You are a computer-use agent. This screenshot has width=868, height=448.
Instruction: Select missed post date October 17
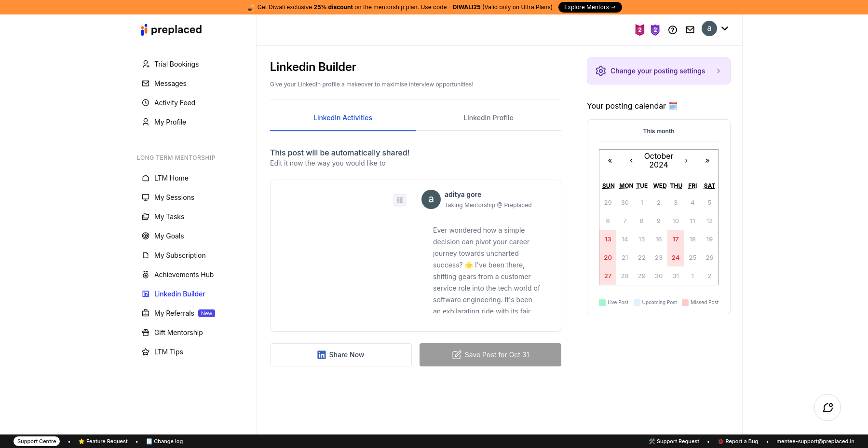click(x=676, y=239)
